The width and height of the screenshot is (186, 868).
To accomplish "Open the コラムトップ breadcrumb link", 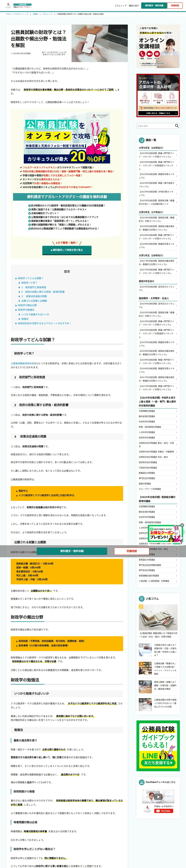I will point(47,14).
